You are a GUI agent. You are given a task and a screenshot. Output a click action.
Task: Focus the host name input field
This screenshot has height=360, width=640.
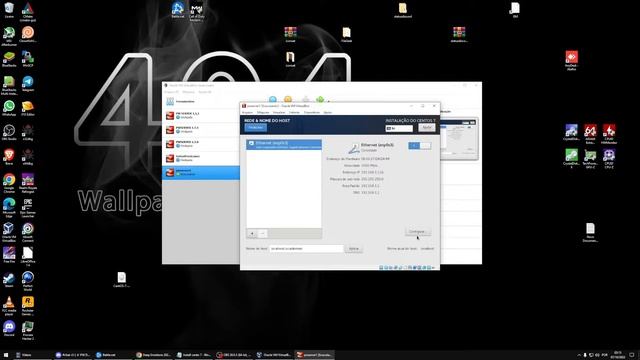[306, 249]
